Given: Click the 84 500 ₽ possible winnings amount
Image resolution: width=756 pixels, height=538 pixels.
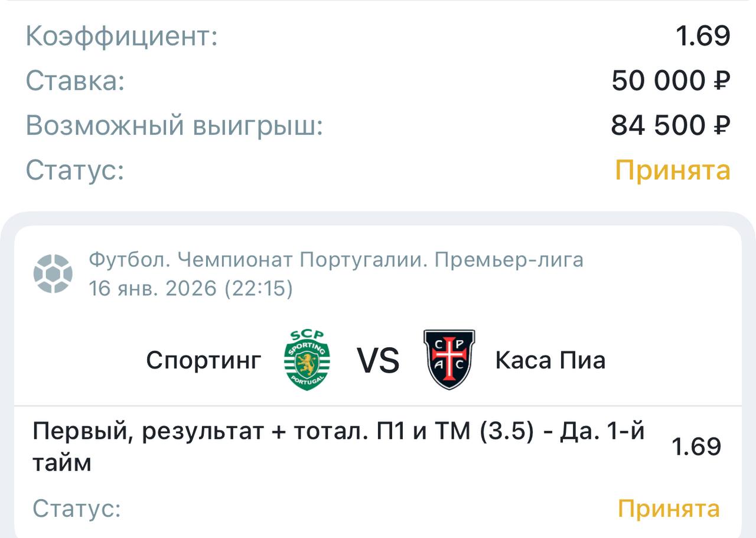Looking at the screenshot, I should point(670,125).
